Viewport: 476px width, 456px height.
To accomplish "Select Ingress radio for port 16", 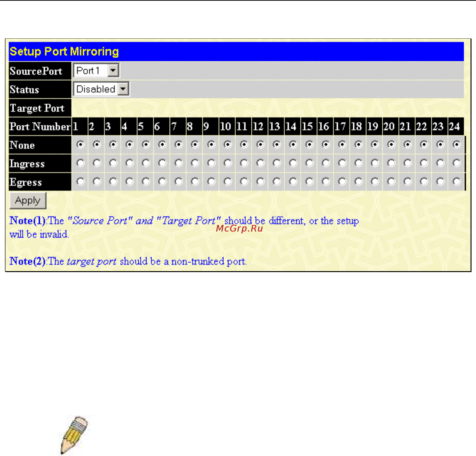I will pos(326,163).
